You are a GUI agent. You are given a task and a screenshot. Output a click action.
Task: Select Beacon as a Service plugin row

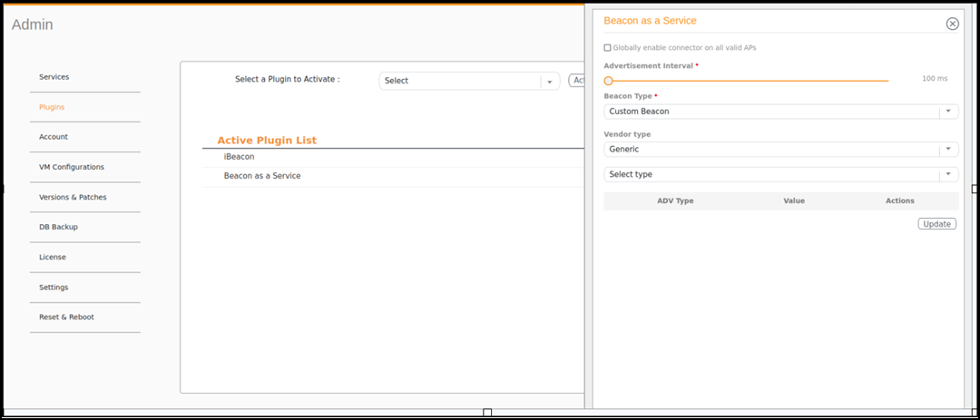point(393,176)
